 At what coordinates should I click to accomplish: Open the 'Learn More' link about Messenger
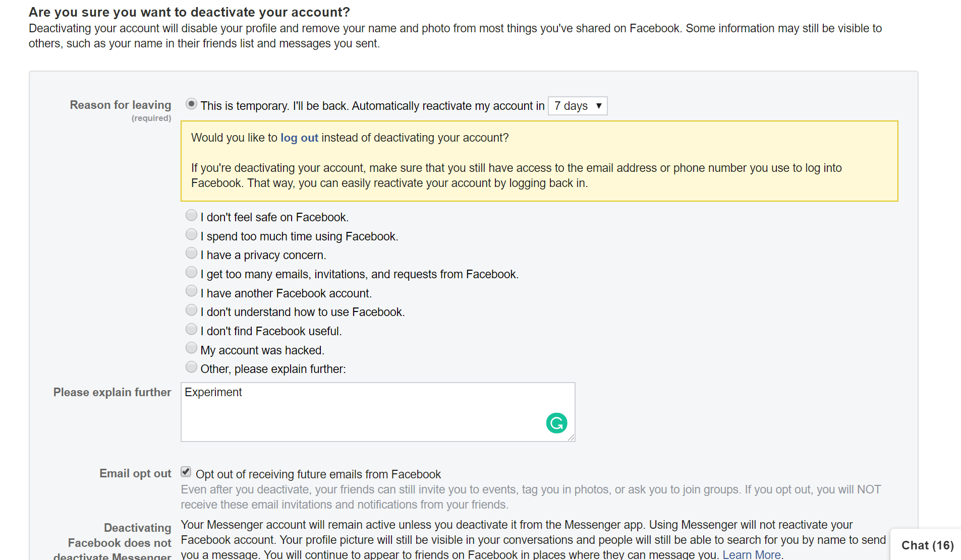(x=751, y=554)
